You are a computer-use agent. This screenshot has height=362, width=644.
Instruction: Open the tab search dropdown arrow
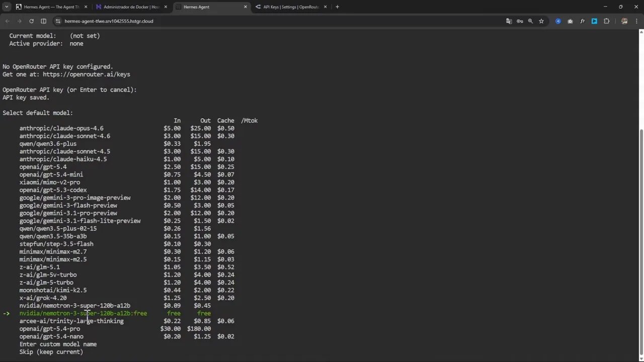coord(7,7)
